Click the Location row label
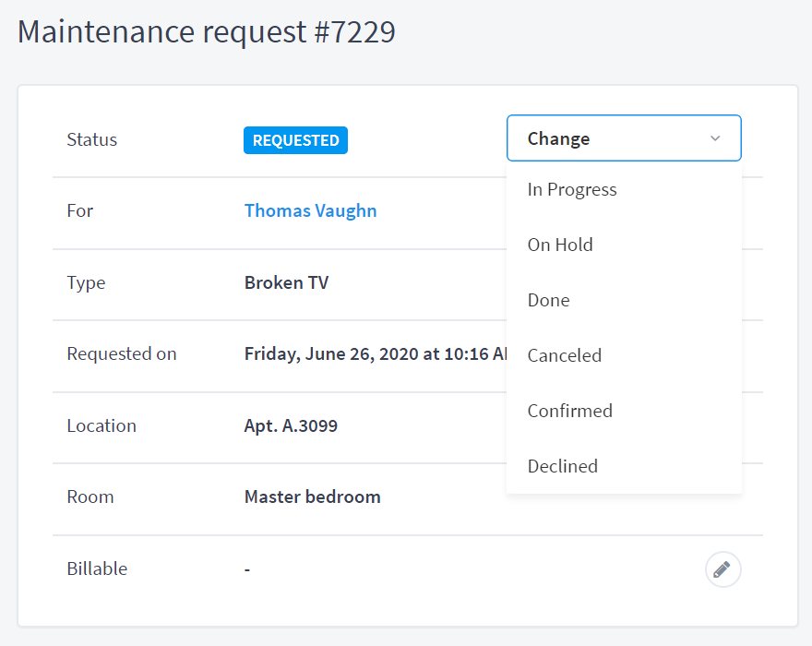Viewport: 812px width, 646px height. pyautogui.click(x=101, y=425)
